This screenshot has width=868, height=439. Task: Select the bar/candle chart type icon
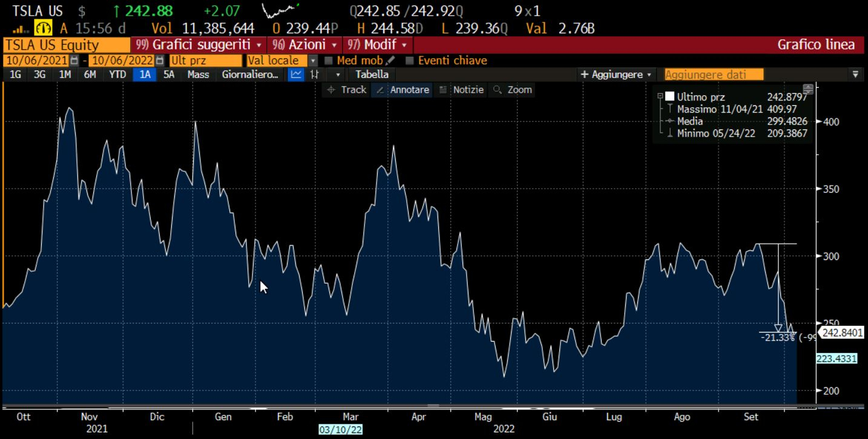pyautogui.click(x=314, y=74)
